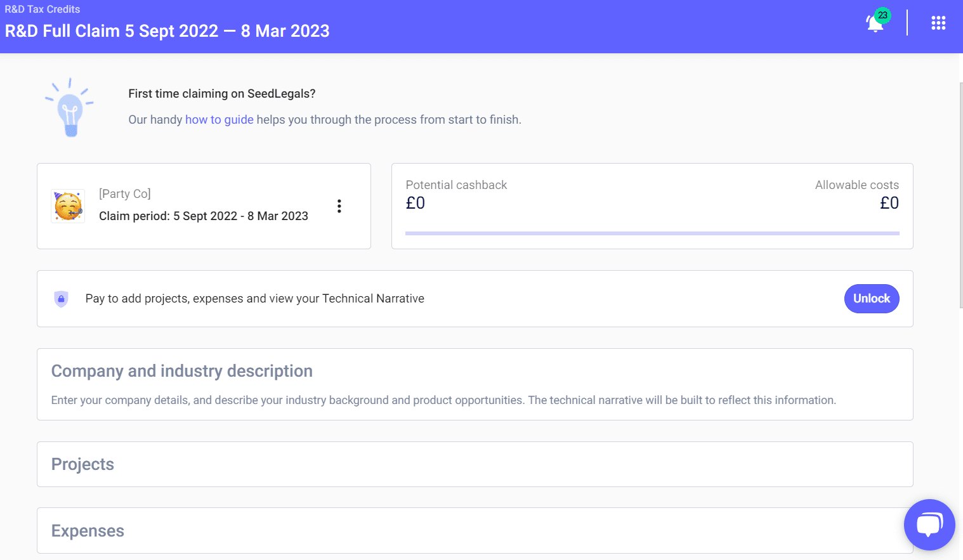Screen dimensions: 963x560
Task: Click the R&D Full Claim page title
Action: click(x=167, y=31)
